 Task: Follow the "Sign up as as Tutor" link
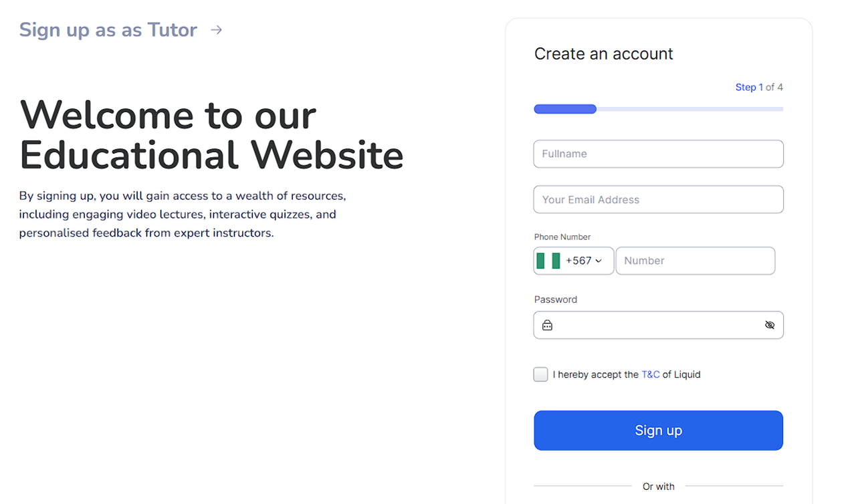point(108,30)
